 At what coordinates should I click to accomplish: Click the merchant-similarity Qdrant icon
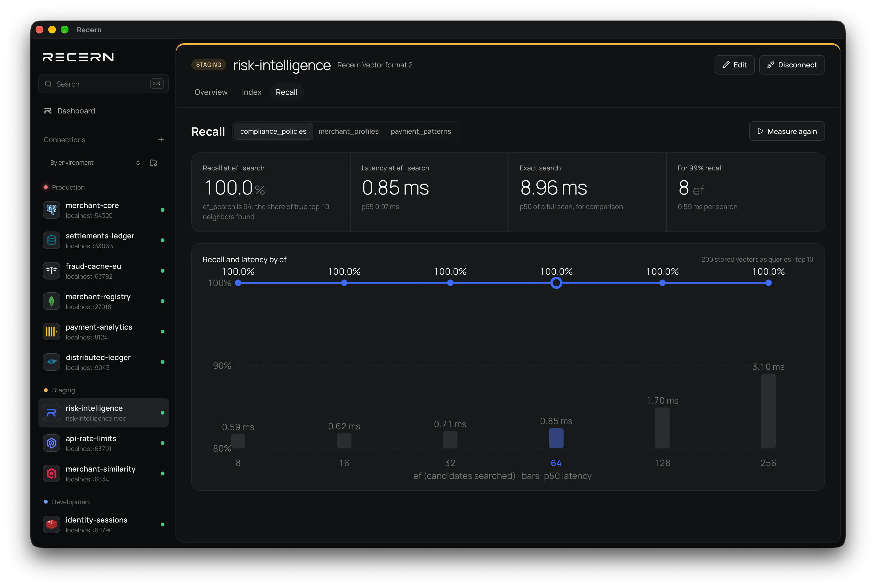[52, 474]
